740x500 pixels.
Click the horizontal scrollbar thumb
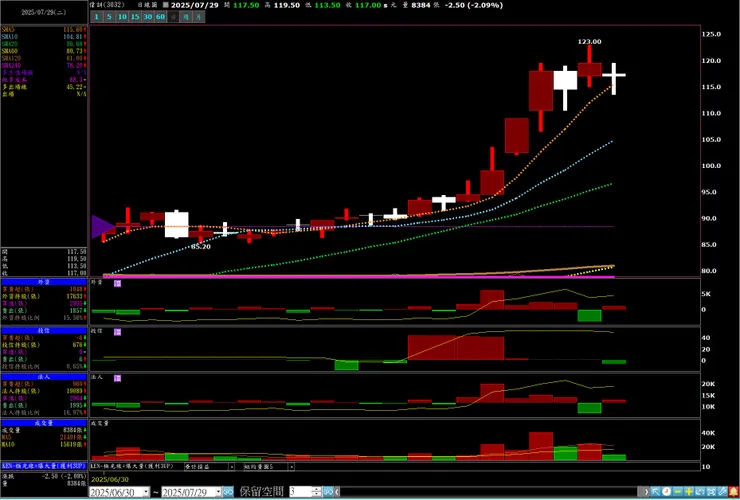[641, 492]
